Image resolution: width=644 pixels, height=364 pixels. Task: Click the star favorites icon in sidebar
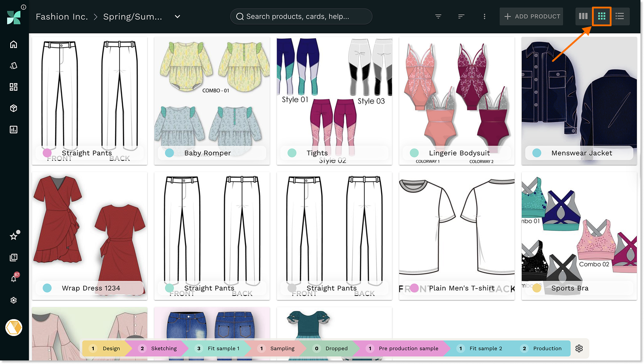pos(13,236)
